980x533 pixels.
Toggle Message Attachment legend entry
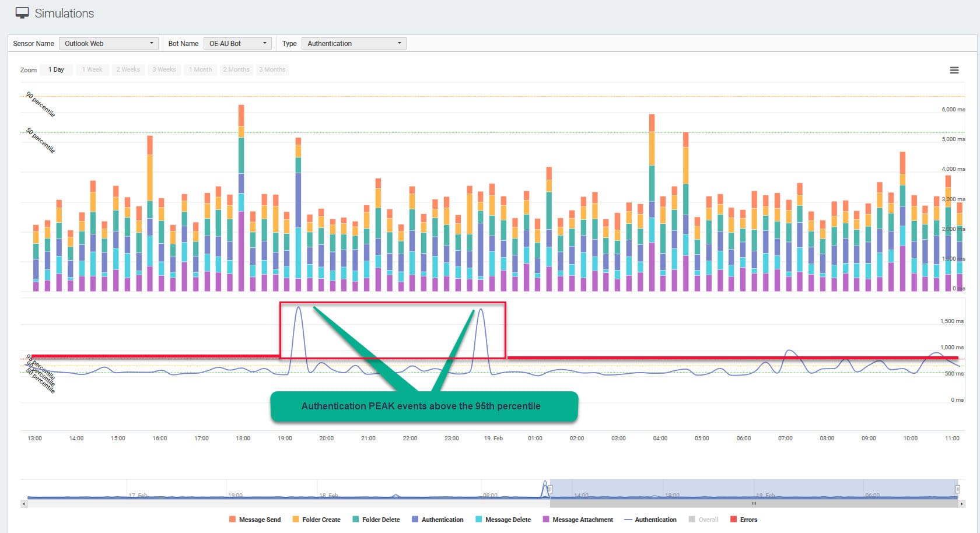coord(582,520)
